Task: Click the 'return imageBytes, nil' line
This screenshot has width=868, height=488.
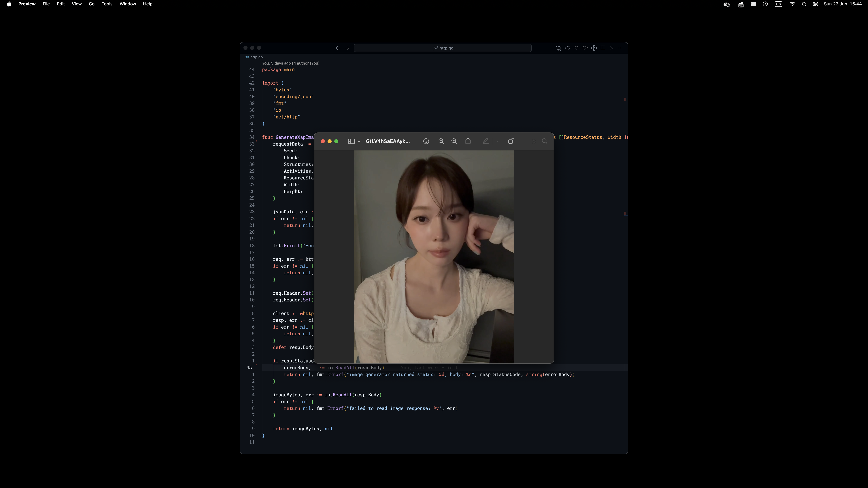Action: [303, 429]
